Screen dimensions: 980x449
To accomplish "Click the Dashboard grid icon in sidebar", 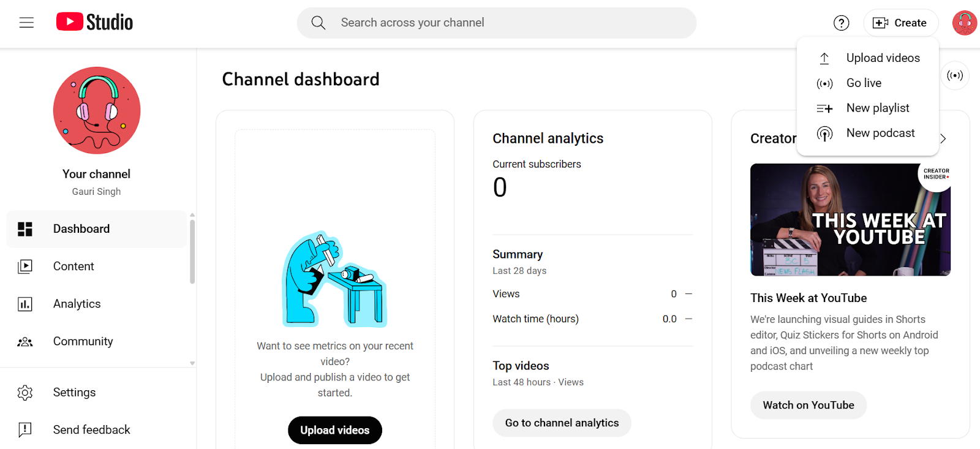I will [25, 229].
